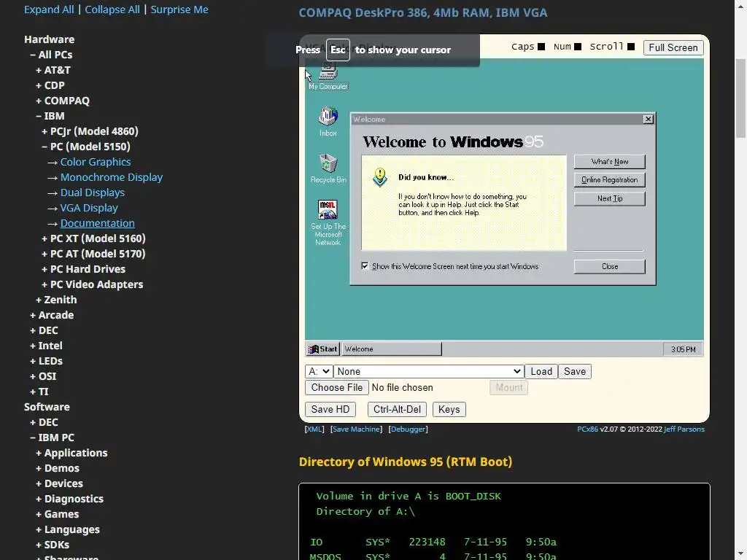747x560 pixels.
Task: Expand the Demos tree node
Action: (58, 468)
